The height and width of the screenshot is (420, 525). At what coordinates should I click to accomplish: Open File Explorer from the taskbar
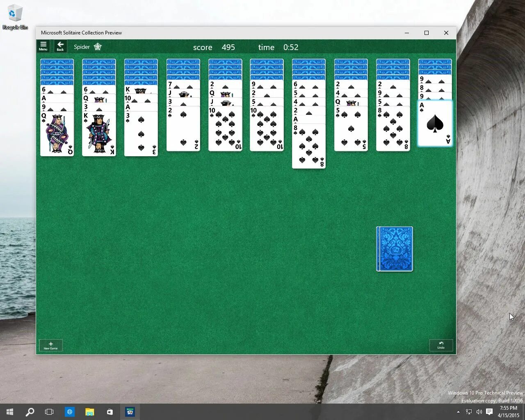(90, 411)
